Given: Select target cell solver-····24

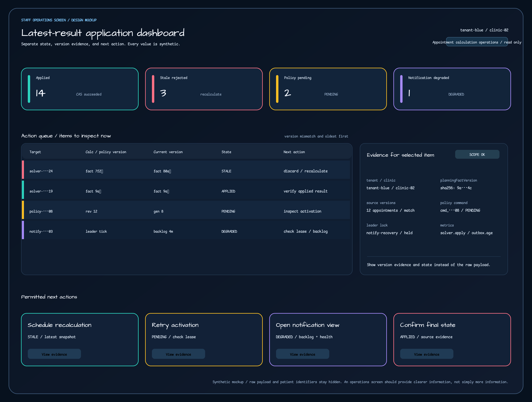Looking at the screenshot, I should (41, 171).
